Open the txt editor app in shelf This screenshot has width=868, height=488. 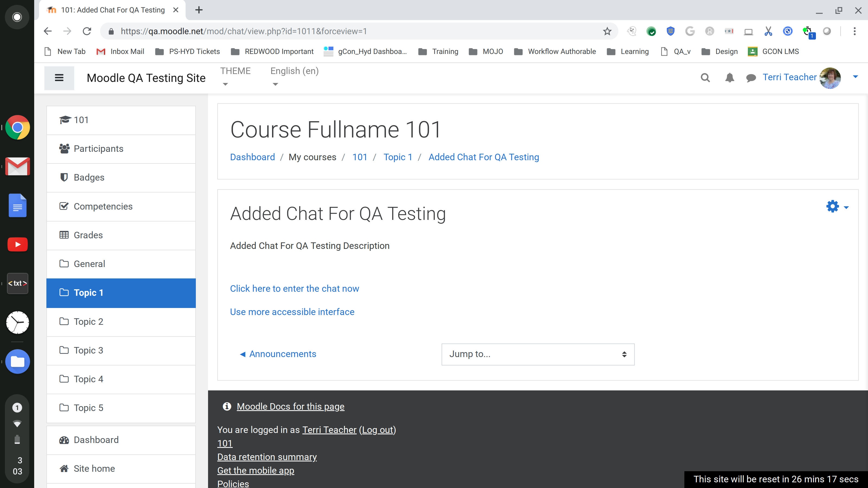point(18,283)
